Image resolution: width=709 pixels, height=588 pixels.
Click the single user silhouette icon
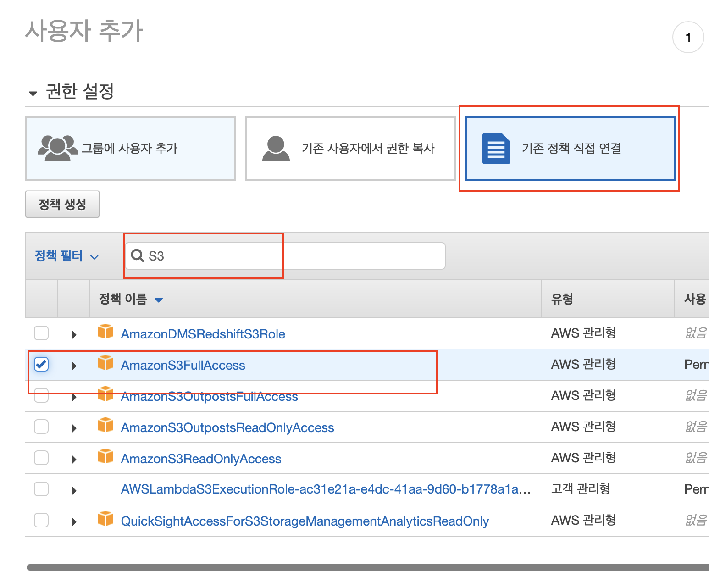click(276, 148)
